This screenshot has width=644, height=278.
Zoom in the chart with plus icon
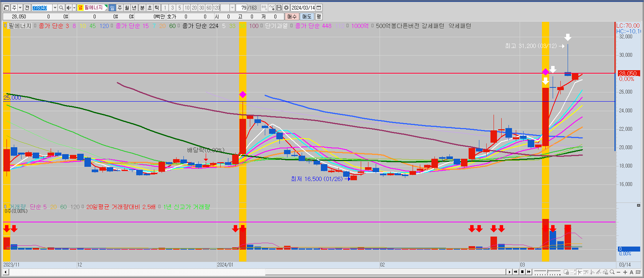625,272
